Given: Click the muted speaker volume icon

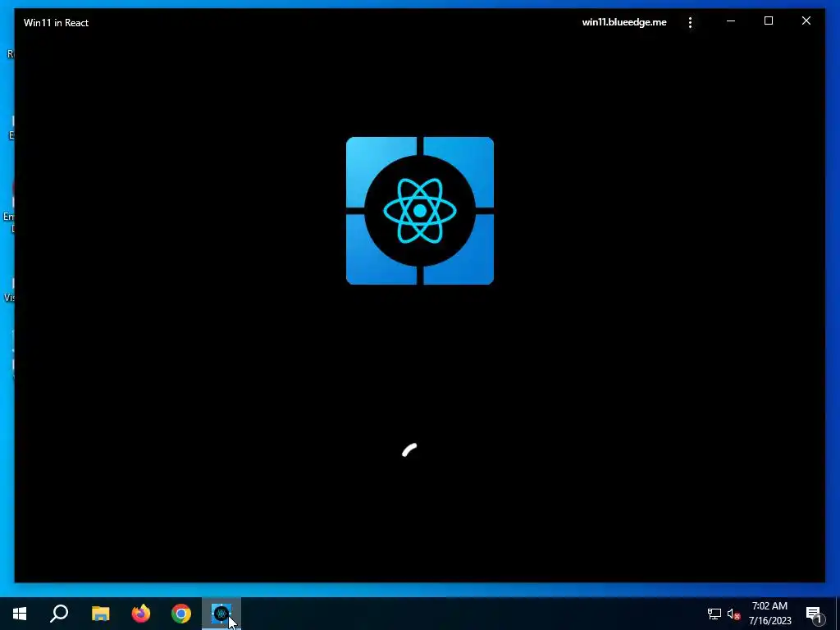Looking at the screenshot, I should click(x=733, y=614).
